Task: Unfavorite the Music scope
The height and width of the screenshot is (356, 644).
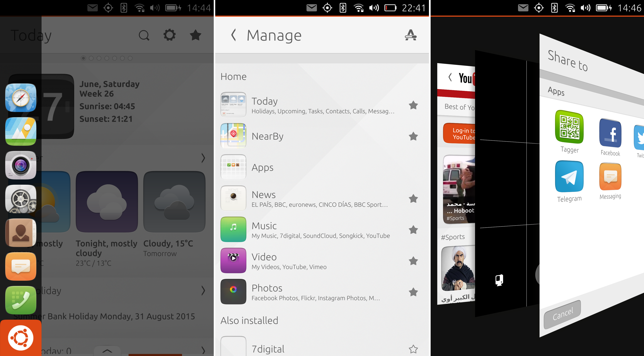Action: point(413,230)
